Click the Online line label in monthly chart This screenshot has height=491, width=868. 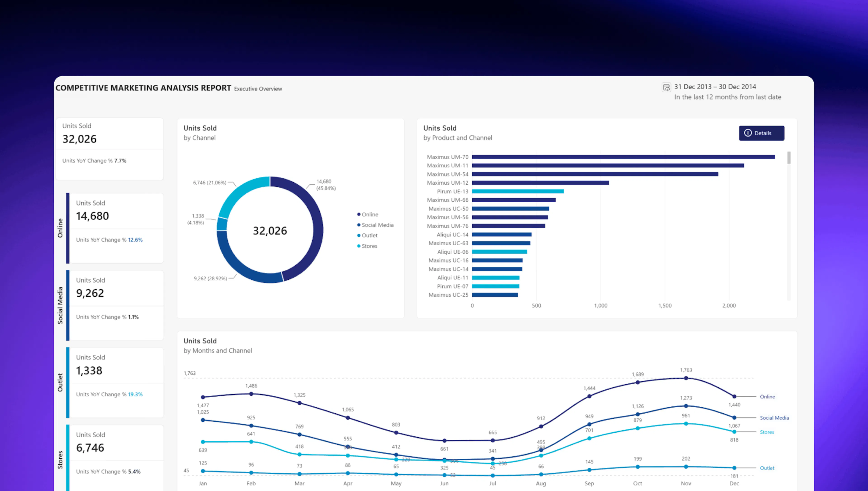767,397
